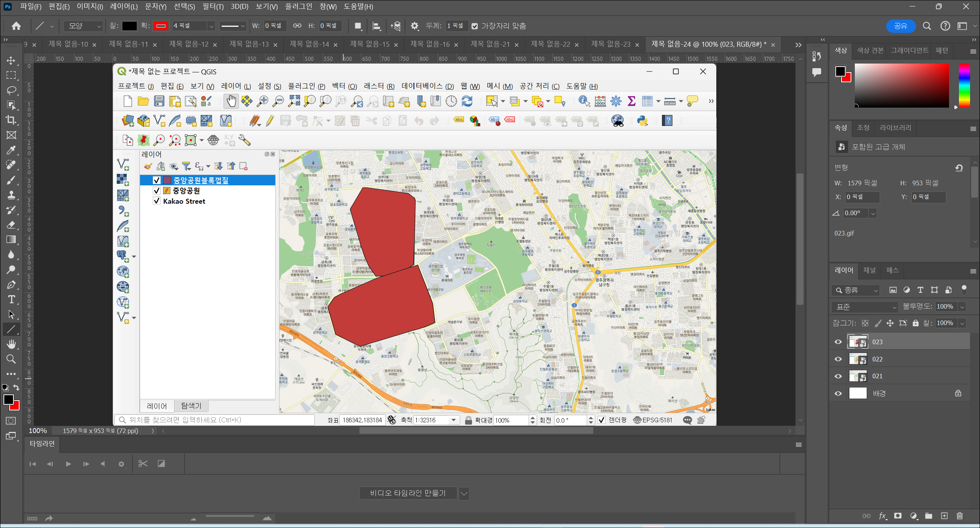Click the create new layer icon

pyautogui.click(x=944, y=516)
